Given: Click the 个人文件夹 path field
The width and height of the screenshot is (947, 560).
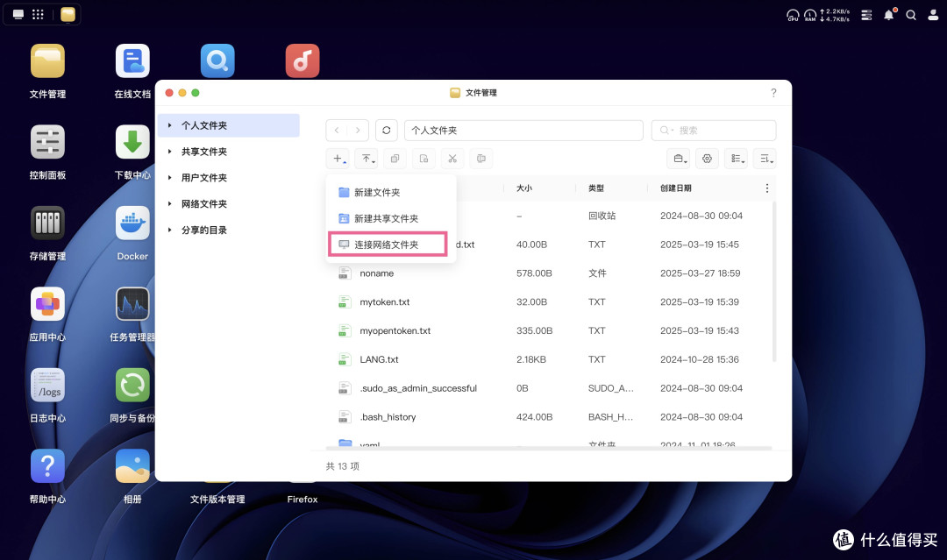Looking at the screenshot, I should point(523,131).
